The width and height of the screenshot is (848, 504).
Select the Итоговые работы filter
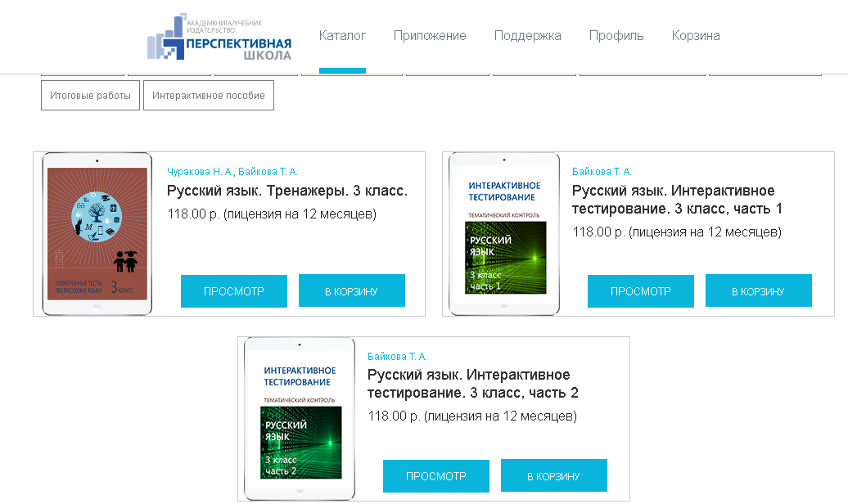tap(90, 96)
